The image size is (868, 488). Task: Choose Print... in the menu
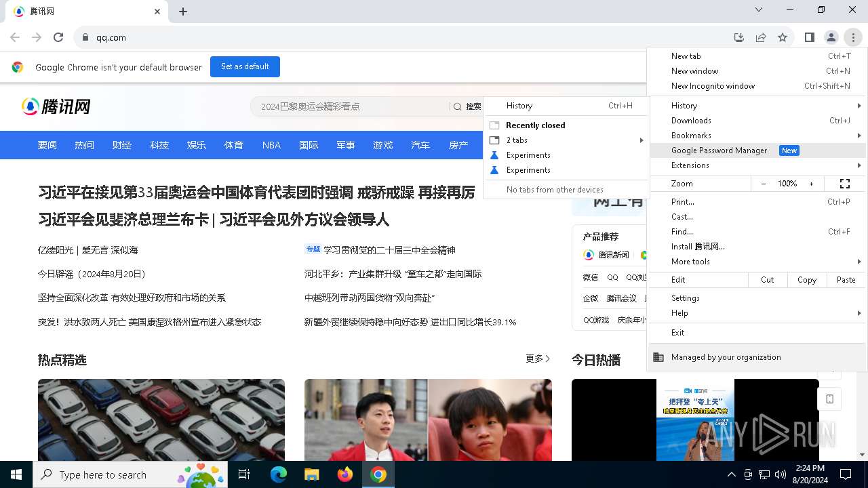tap(757, 202)
